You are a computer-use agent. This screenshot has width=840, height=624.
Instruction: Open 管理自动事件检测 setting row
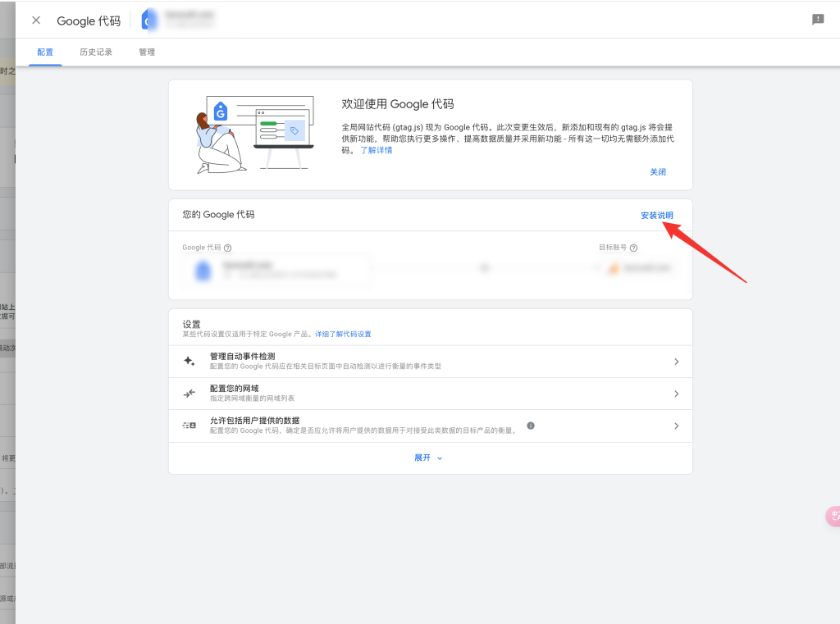tap(430, 362)
